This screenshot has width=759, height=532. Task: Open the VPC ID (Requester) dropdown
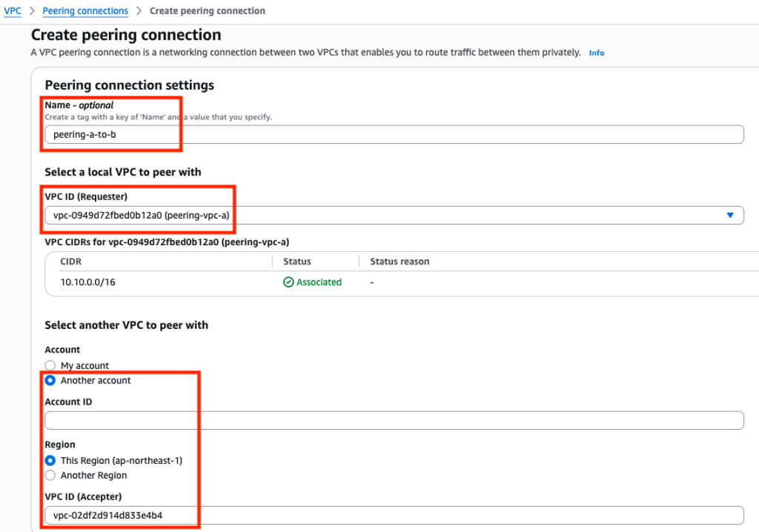click(394, 216)
